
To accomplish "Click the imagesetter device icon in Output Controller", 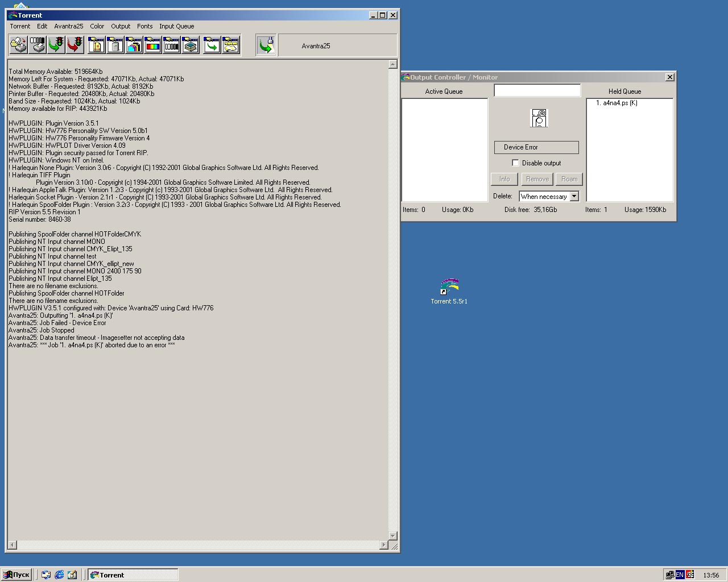I will (x=539, y=118).
